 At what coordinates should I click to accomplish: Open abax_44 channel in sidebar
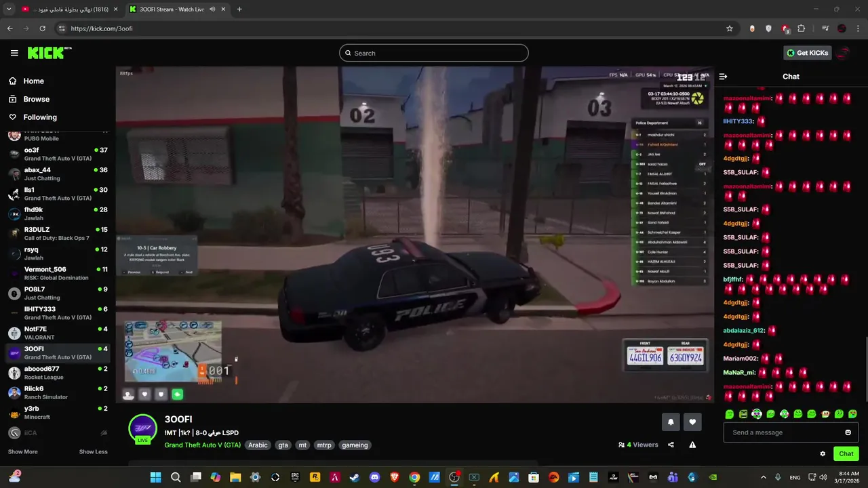click(58, 174)
